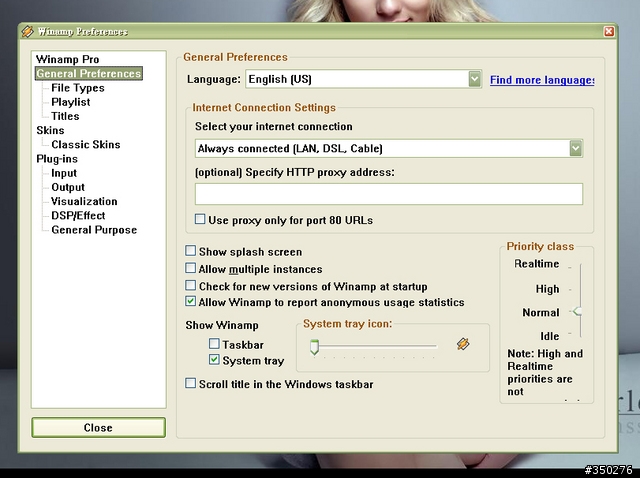This screenshot has height=478, width=640.
Task: Click the Winamp lightning icon in title bar
Action: click(x=27, y=31)
